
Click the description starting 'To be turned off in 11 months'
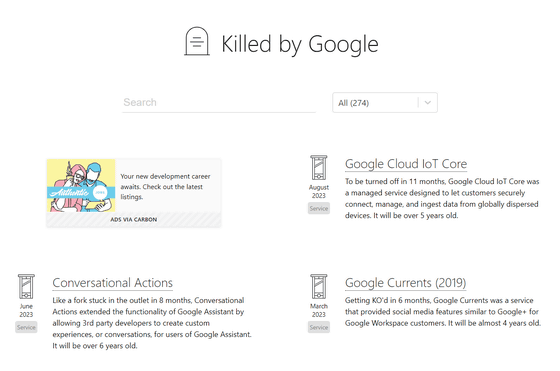(442, 199)
